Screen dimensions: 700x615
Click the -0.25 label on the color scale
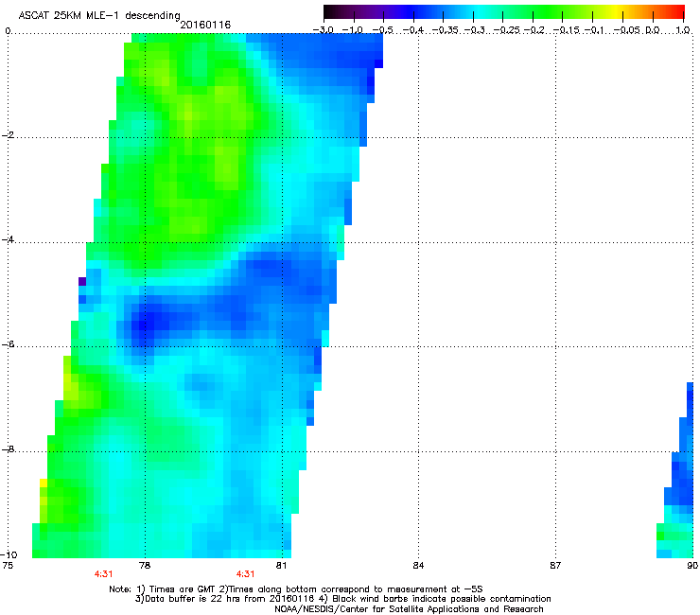(x=507, y=30)
